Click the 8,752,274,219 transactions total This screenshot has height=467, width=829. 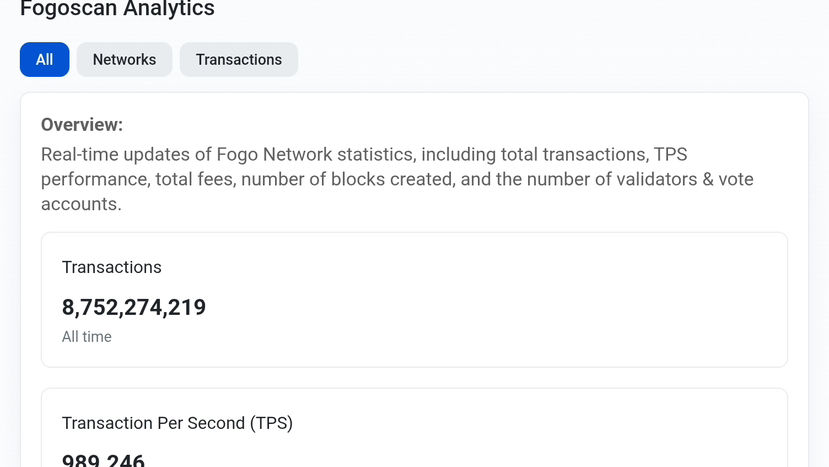coord(134,308)
